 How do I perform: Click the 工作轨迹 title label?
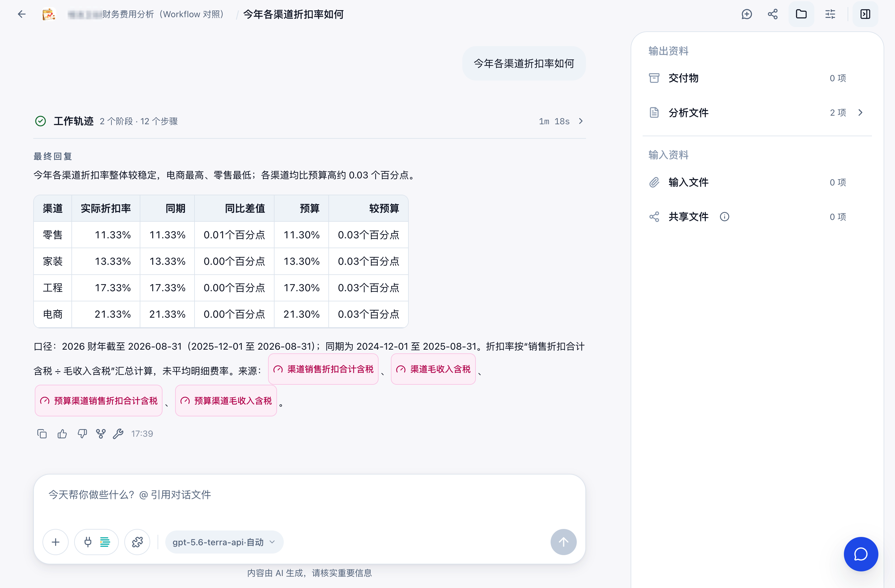[x=74, y=121]
